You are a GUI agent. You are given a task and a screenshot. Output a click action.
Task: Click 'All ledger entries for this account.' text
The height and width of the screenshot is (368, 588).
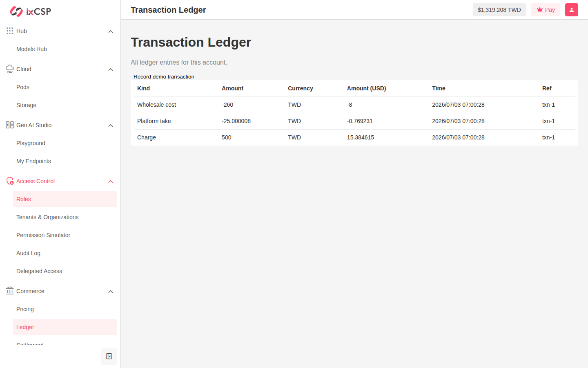coord(179,62)
